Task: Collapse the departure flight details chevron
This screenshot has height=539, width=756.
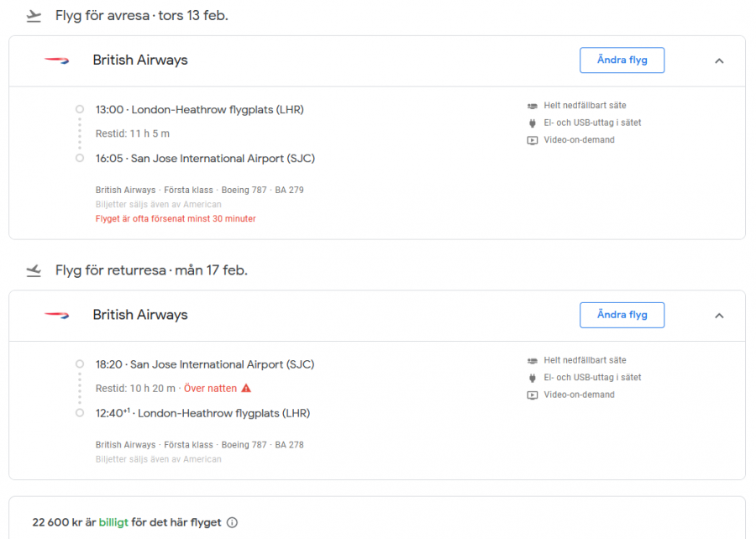Action: coord(719,60)
